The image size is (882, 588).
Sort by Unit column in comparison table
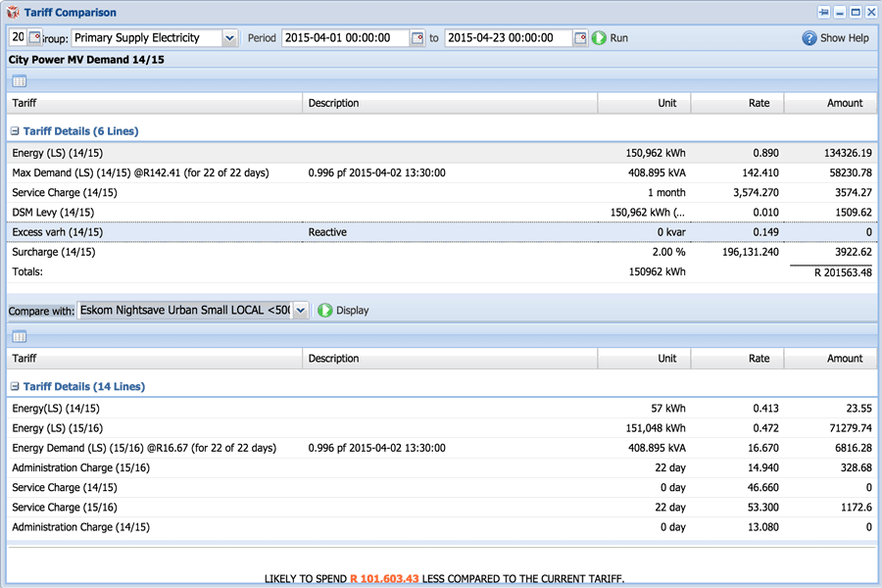[645, 359]
